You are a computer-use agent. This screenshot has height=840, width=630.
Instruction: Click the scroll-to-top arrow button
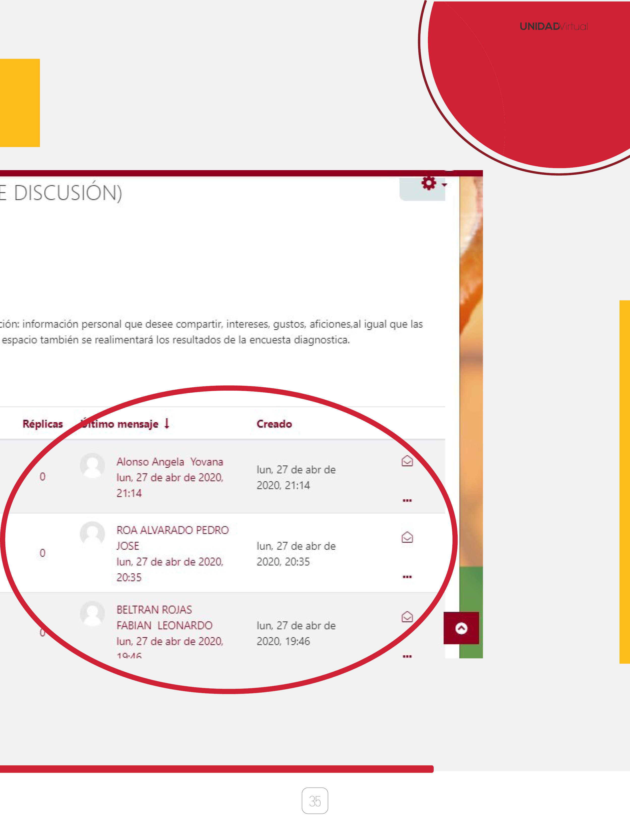coord(461,628)
